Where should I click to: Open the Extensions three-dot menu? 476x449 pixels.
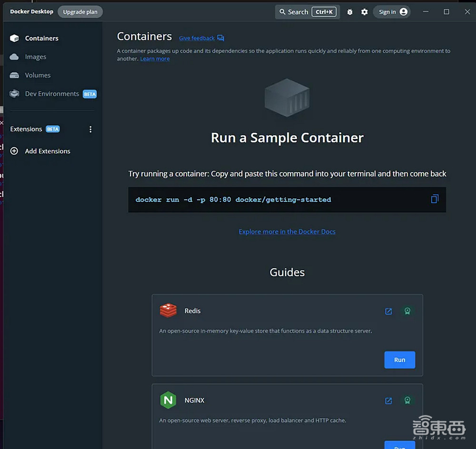coord(90,129)
